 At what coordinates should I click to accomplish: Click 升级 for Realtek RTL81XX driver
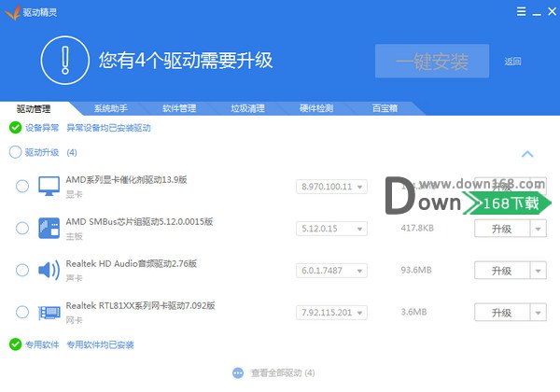[x=502, y=313]
